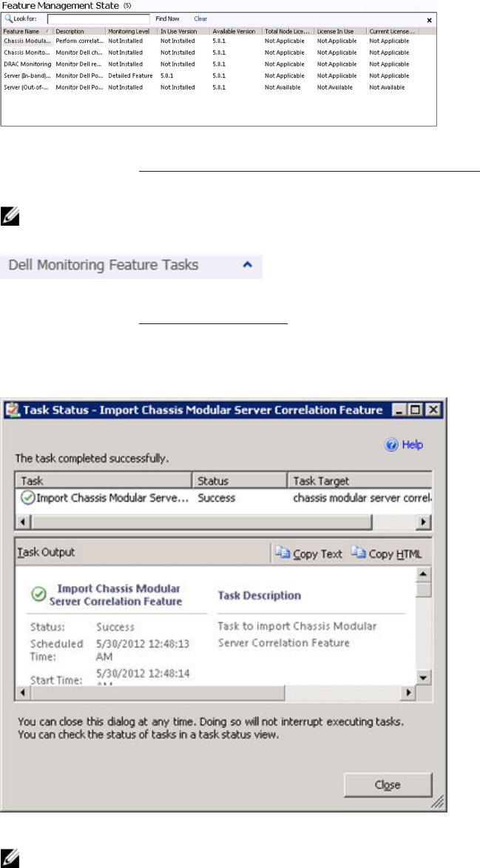Click the Task Output label
Screen dimensions: 480x868
tap(46, 553)
